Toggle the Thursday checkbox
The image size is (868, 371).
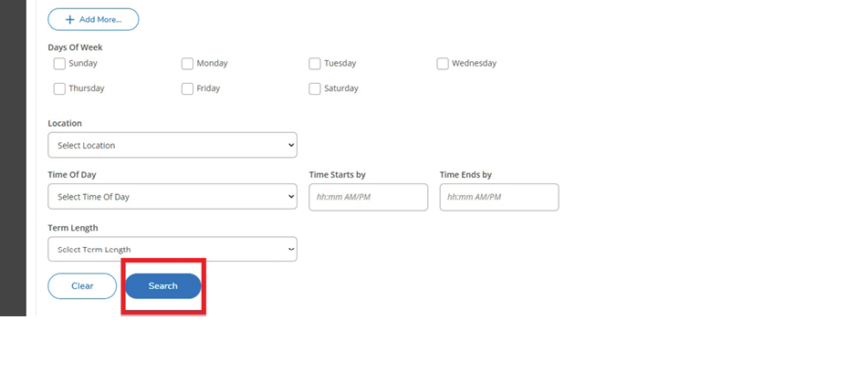click(x=59, y=89)
